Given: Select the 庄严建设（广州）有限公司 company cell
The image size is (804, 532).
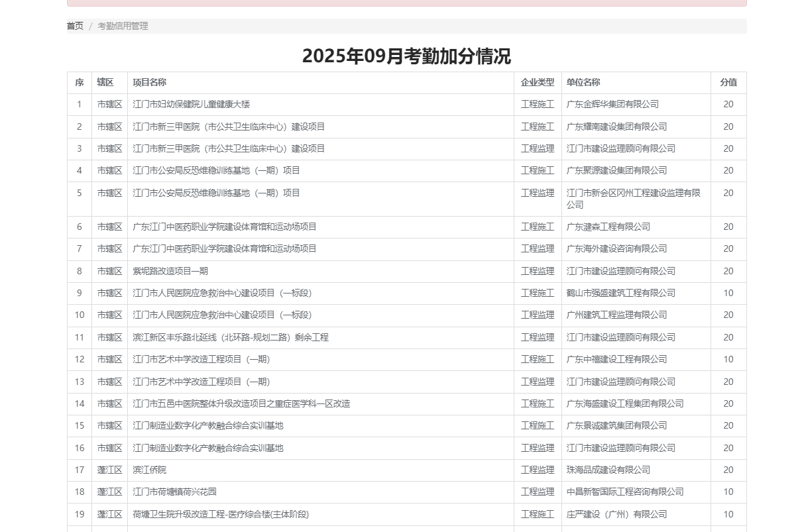Looking at the screenshot, I should 616,514.
